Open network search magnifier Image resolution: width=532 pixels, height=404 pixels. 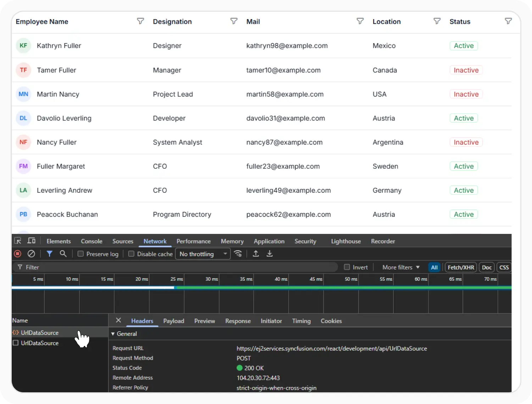pyautogui.click(x=63, y=254)
